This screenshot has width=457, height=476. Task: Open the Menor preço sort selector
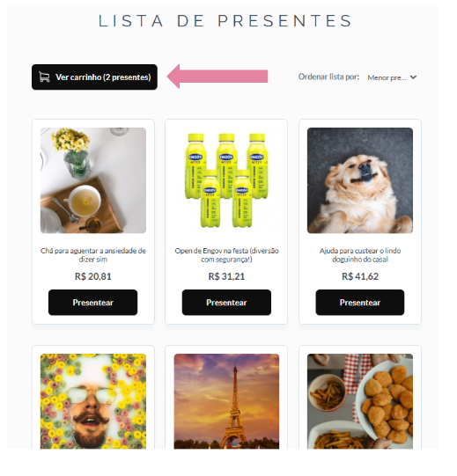coord(392,77)
